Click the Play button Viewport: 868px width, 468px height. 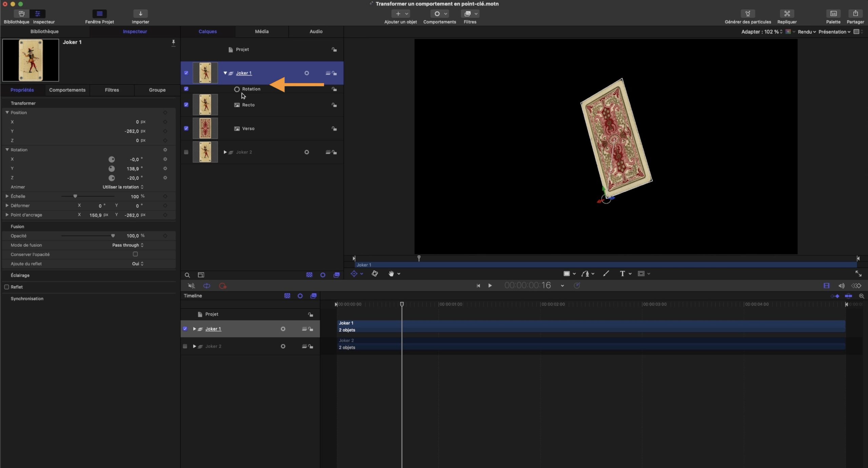[x=490, y=286]
